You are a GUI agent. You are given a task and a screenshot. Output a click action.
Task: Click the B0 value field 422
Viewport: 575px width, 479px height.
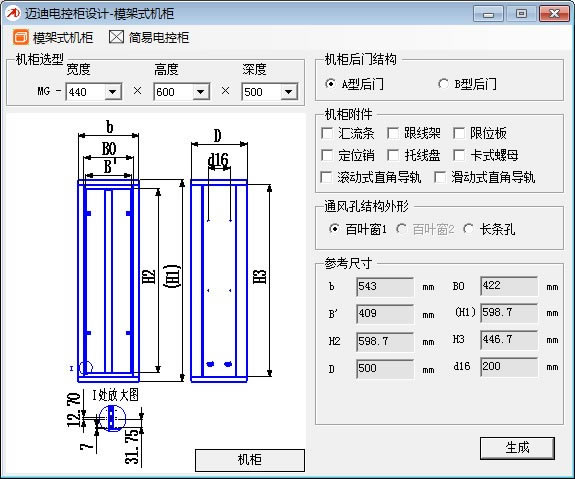[509, 286]
